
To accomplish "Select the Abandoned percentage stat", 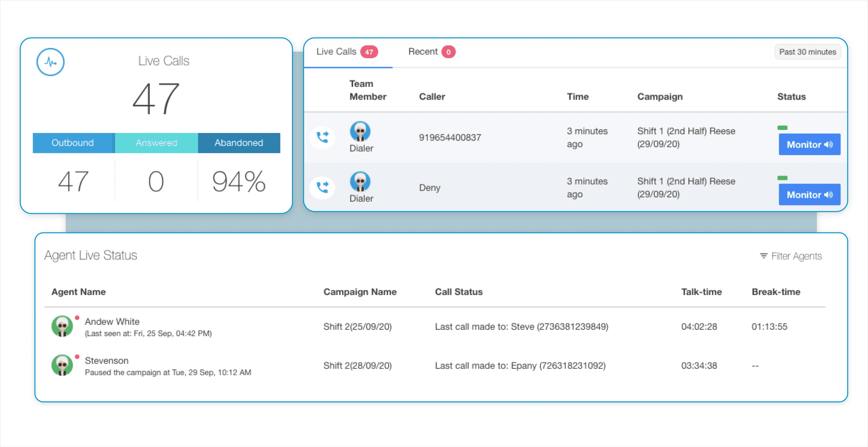I will (x=237, y=181).
